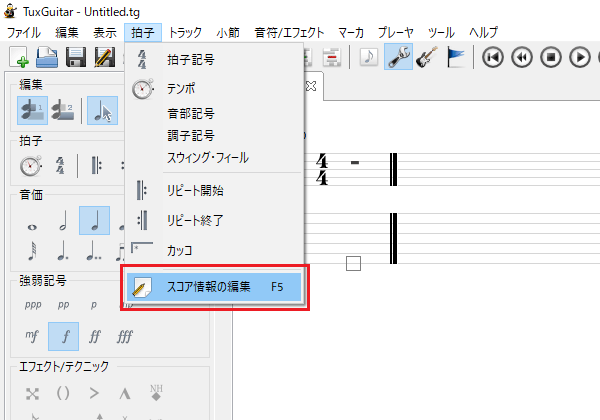Image resolution: width=600 pixels, height=420 pixels.
Task: Open the 表示 menu
Action: [105, 33]
